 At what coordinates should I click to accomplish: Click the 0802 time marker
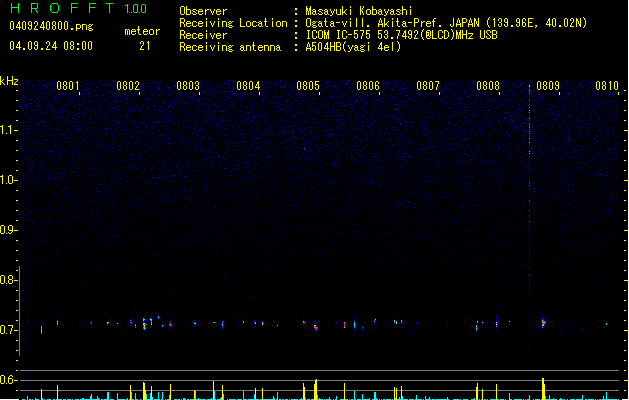point(128,85)
